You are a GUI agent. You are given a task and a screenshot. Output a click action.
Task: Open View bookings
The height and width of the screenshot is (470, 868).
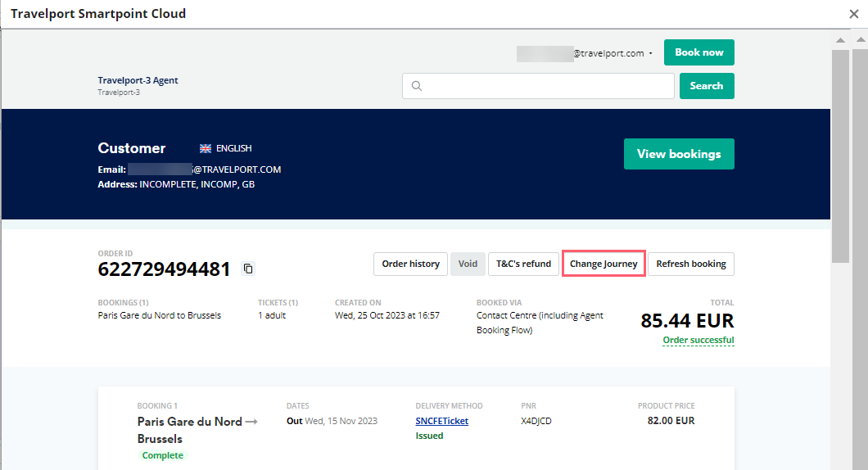[x=679, y=154]
